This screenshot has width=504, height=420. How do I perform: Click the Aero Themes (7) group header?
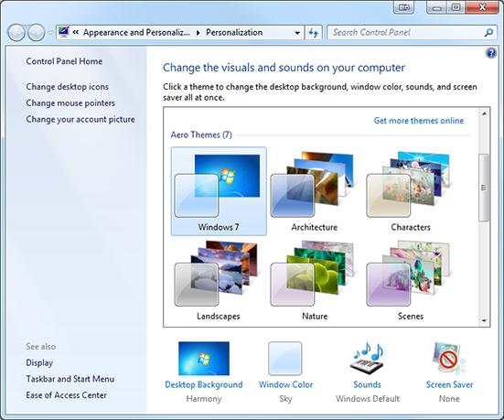coord(201,135)
